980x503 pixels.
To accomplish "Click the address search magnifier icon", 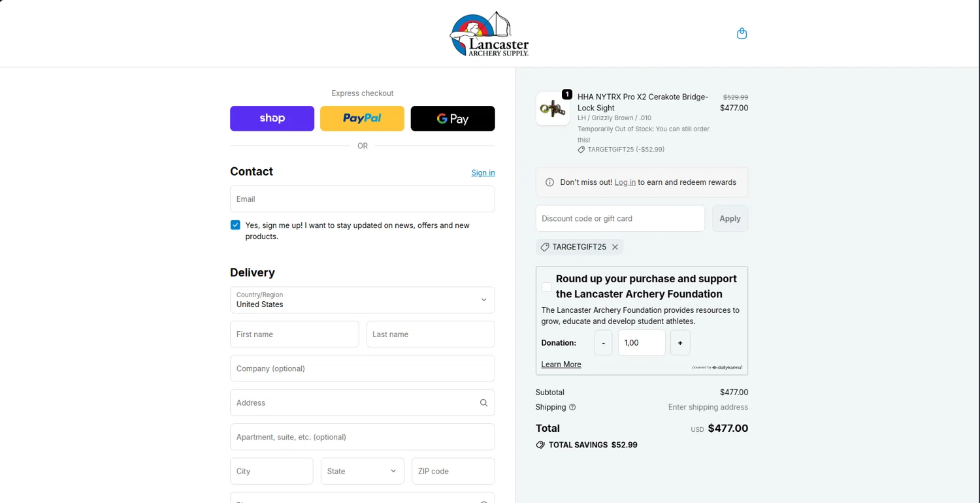I will click(x=483, y=403).
